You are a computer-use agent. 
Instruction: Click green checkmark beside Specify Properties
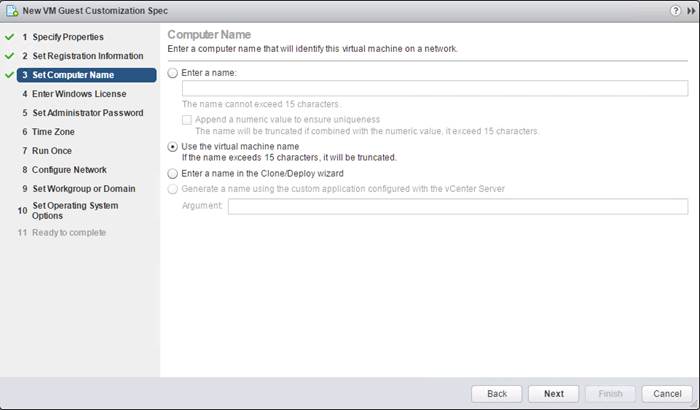coord(9,37)
